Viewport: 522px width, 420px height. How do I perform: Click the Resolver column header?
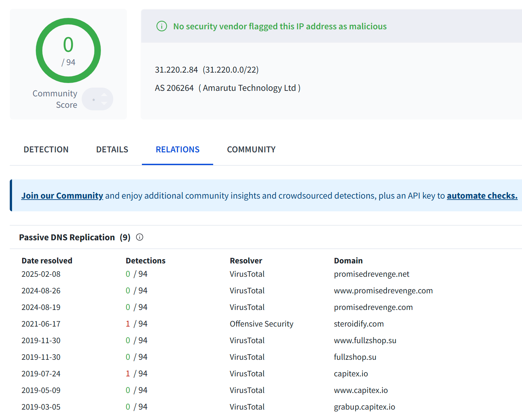coord(246,260)
